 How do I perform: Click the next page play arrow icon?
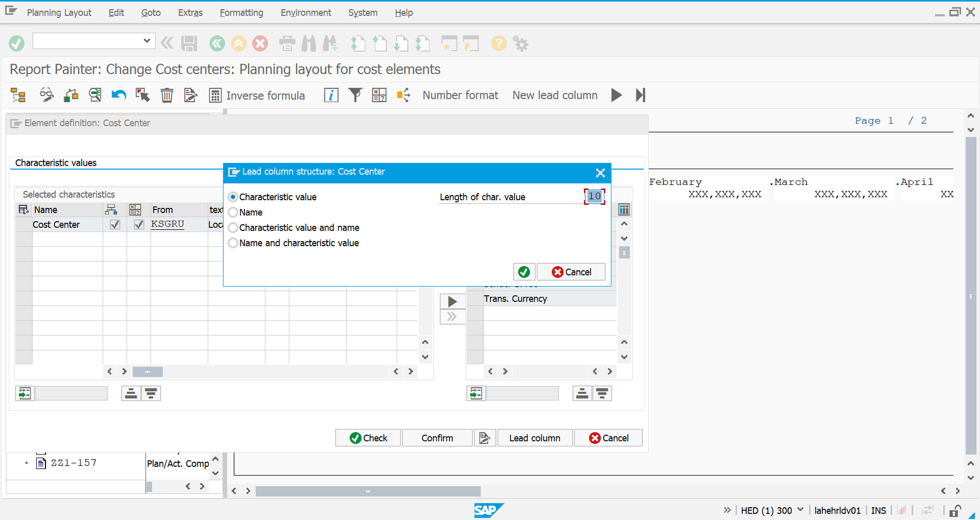click(x=617, y=95)
